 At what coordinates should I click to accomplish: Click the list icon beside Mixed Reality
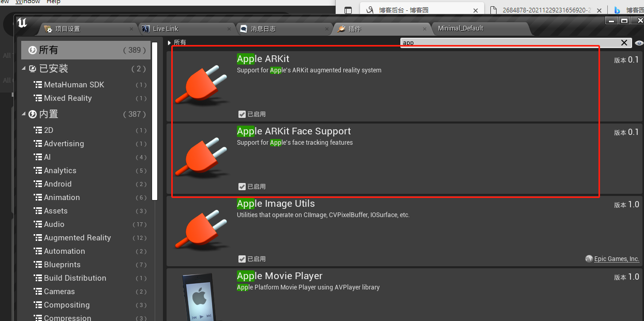tap(38, 98)
